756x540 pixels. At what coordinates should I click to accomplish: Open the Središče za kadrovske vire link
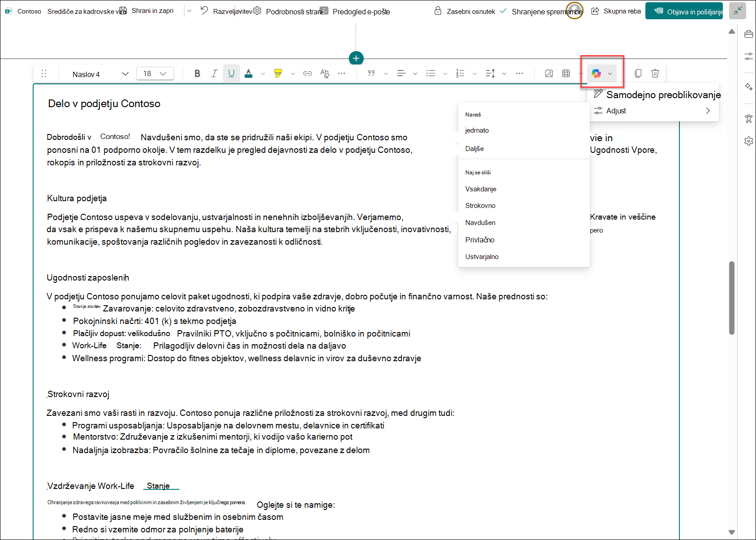(87, 11)
